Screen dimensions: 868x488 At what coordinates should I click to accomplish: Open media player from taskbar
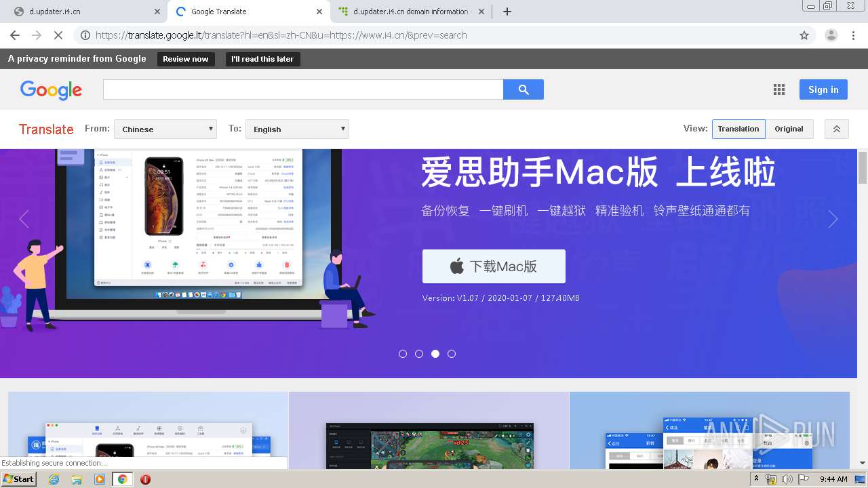pyautogui.click(x=100, y=479)
